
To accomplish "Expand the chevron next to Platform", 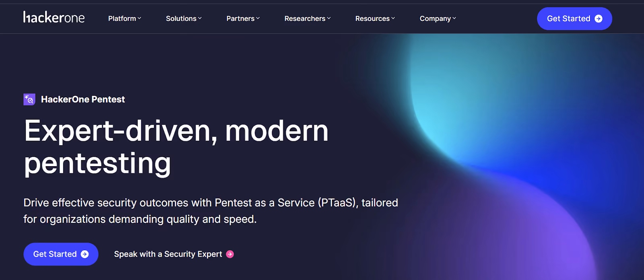I will point(139,19).
